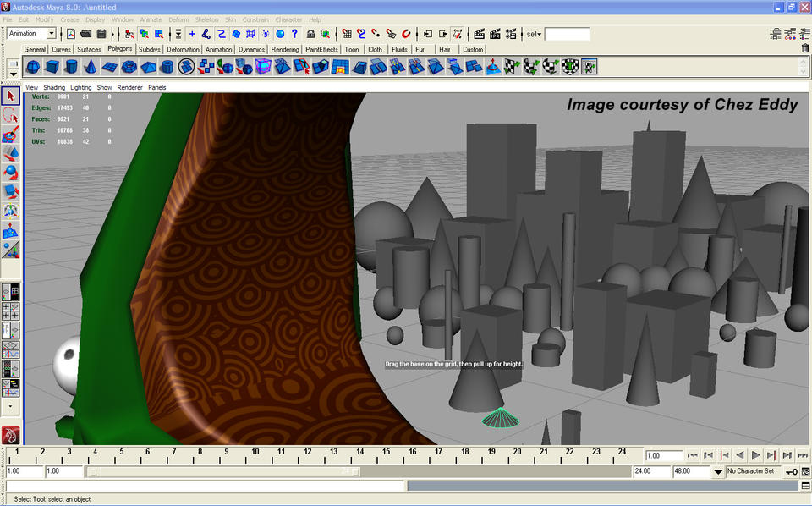812x506 pixels.
Task: Toggle the auto keyframe key button
Action: (791, 471)
